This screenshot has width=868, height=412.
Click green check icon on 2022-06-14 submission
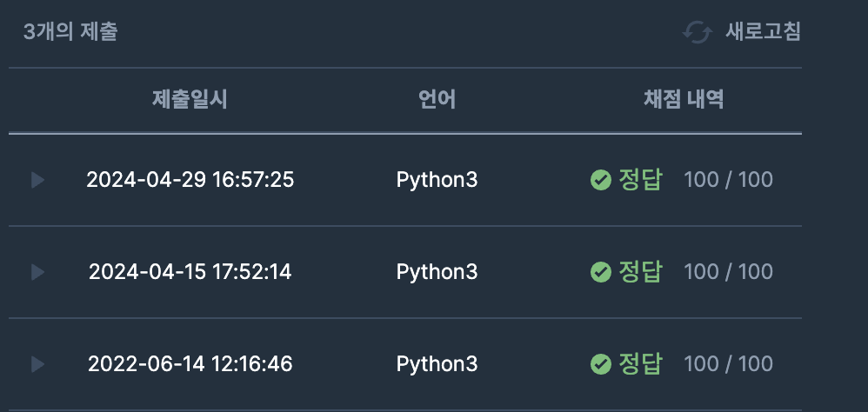(x=600, y=363)
